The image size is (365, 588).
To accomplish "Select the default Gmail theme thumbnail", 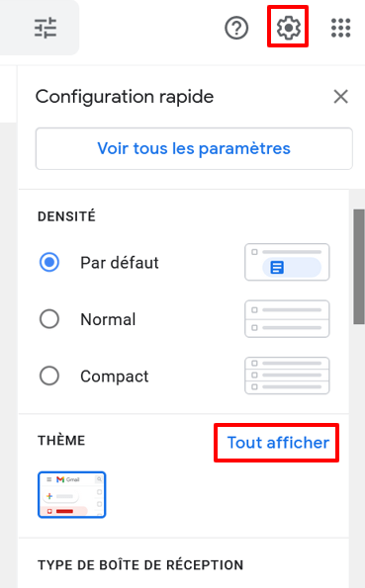I will (x=72, y=495).
